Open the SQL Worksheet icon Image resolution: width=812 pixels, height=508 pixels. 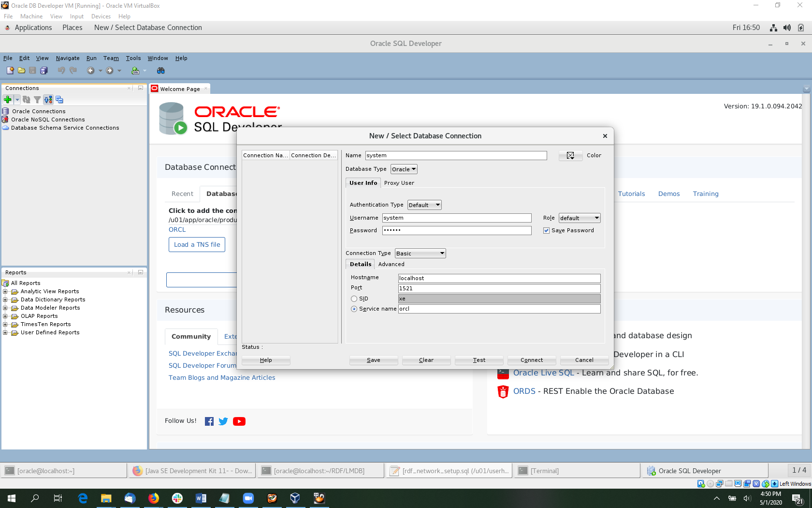(x=135, y=71)
